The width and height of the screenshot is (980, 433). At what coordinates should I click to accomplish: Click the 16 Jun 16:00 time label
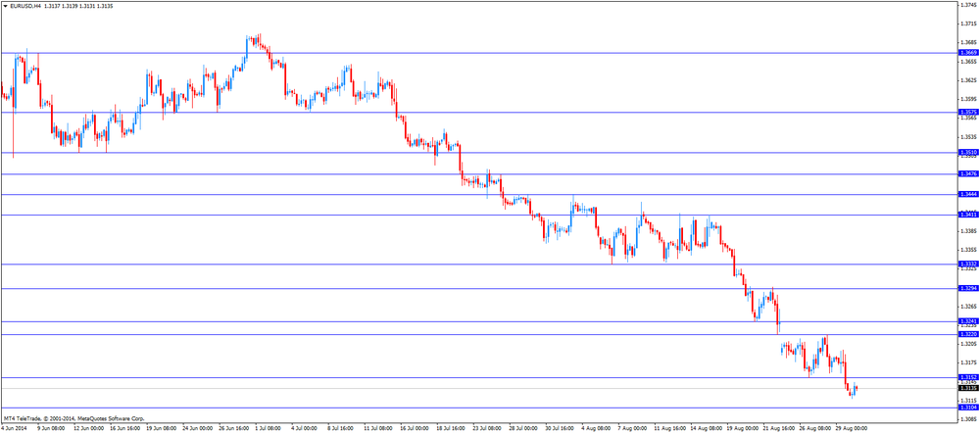tap(123, 429)
